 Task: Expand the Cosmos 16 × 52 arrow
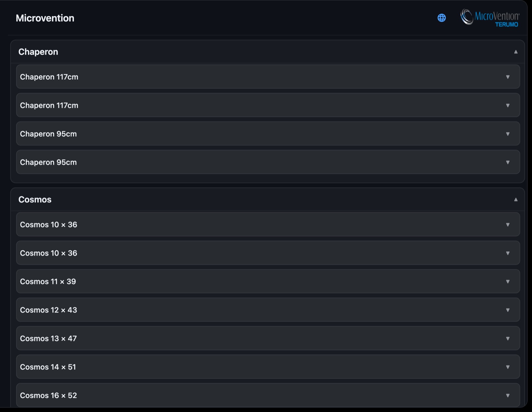click(x=508, y=395)
